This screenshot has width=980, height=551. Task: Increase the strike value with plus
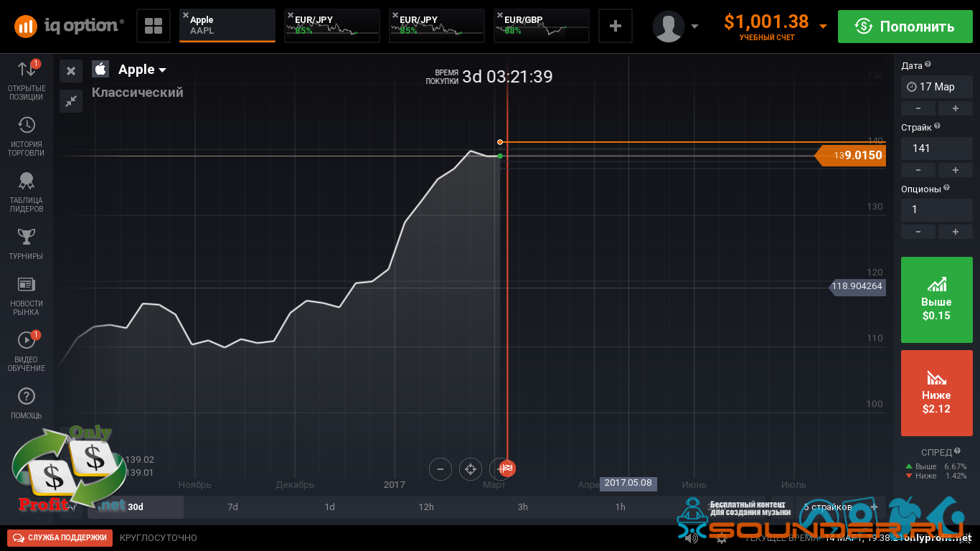pos(956,170)
